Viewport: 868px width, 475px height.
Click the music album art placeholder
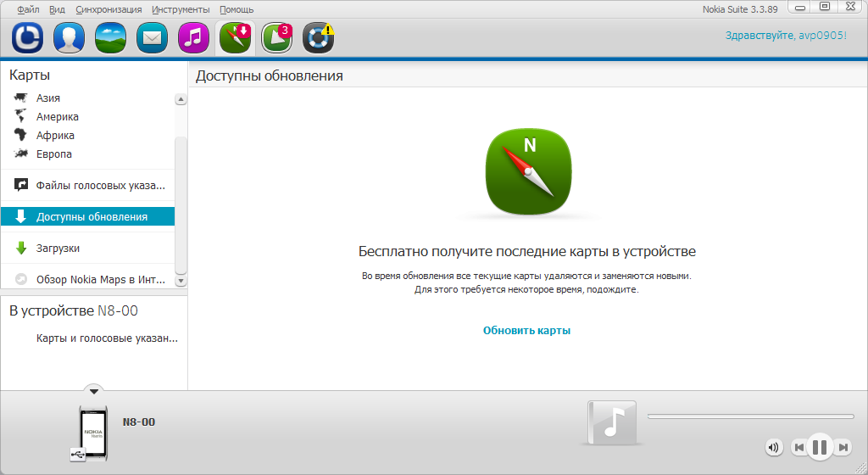pyautogui.click(x=612, y=422)
